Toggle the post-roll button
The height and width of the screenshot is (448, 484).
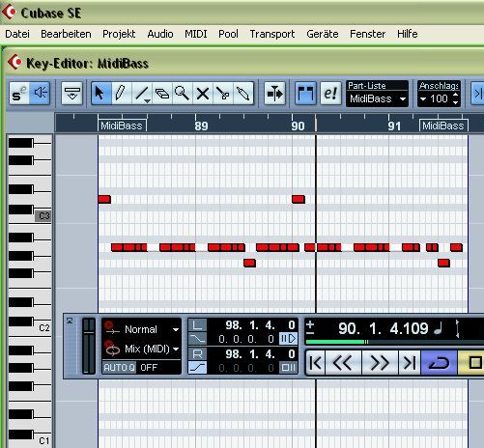pyautogui.click(x=288, y=367)
